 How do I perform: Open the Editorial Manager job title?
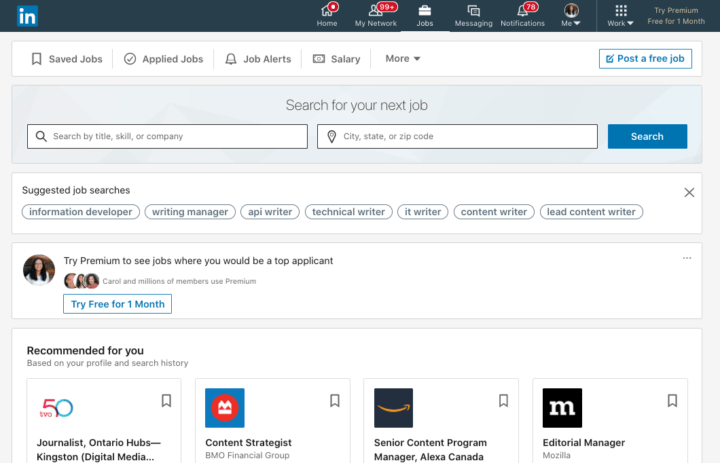pyautogui.click(x=584, y=443)
